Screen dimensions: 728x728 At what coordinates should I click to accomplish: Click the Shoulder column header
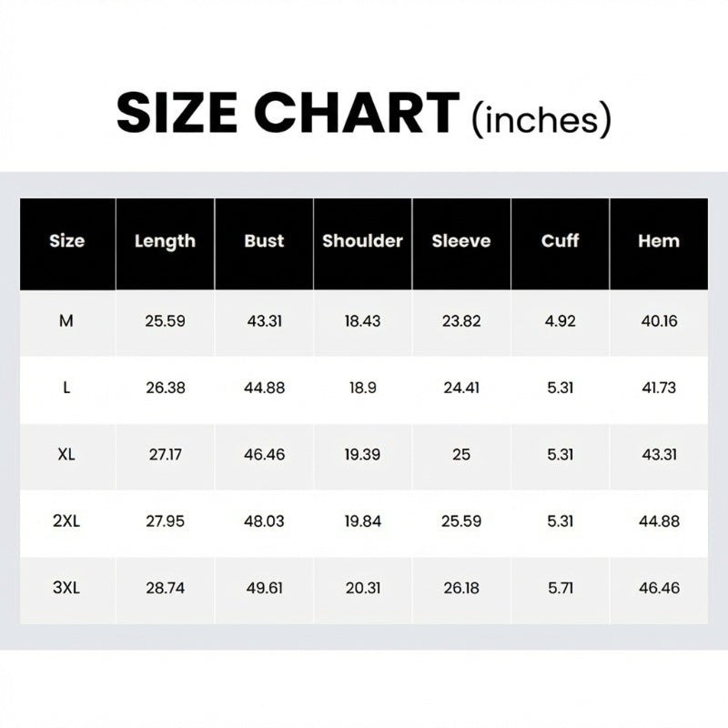[362, 241]
